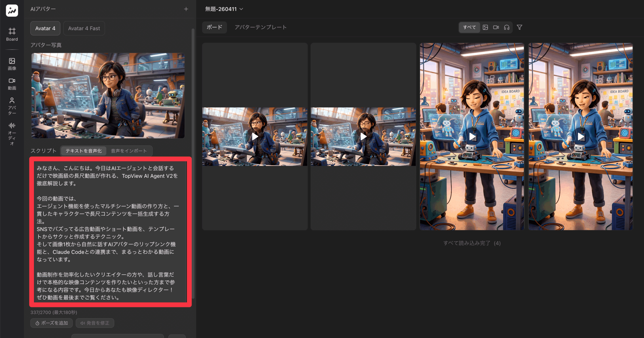The width and height of the screenshot is (644, 338).
Task: Open the funnel filter options
Action: [x=519, y=27]
